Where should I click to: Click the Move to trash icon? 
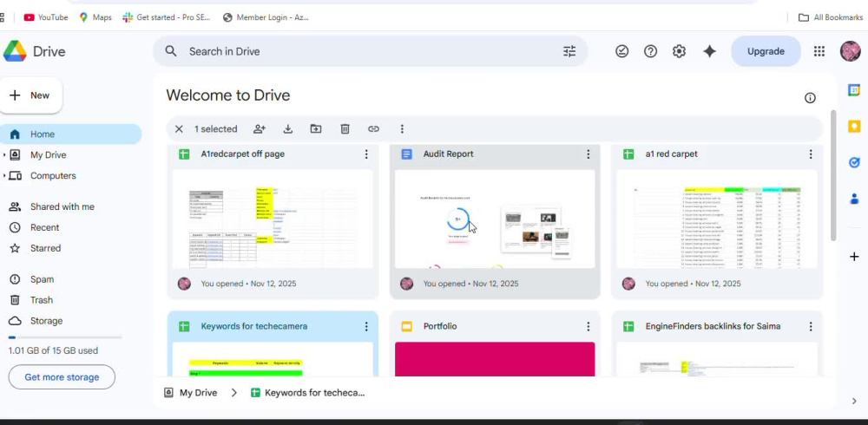click(345, 129)
